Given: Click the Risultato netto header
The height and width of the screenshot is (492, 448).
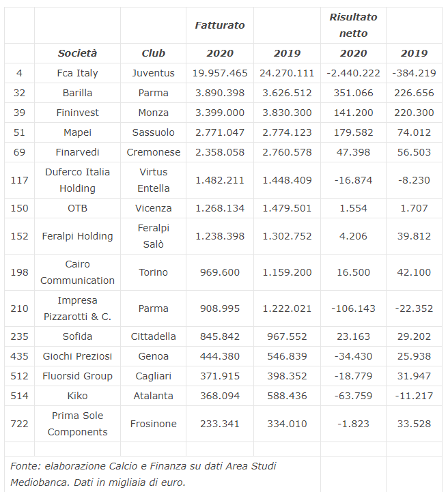Looking at the screenshot, I should pos(353,25).
